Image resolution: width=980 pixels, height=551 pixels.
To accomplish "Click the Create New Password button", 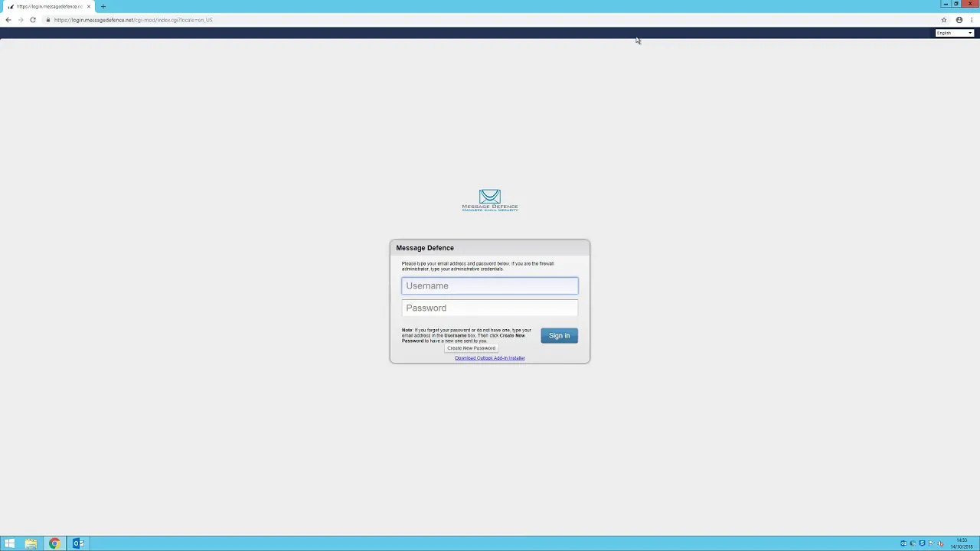I will (471, 348).
